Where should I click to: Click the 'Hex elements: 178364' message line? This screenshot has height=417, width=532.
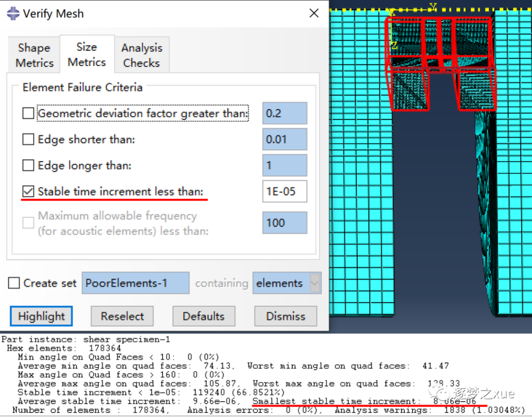(64, 348)
